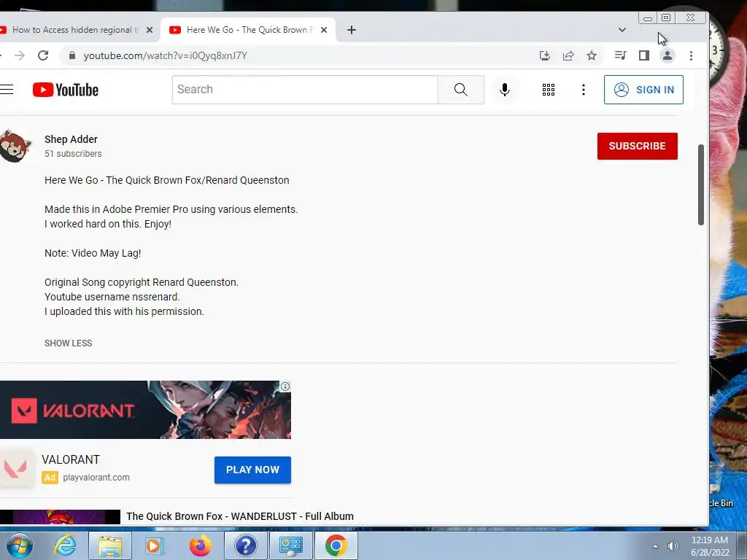Open the taskbar clock showing 12:19 AM
The image size is (747, 560).
tap(710, 546)
